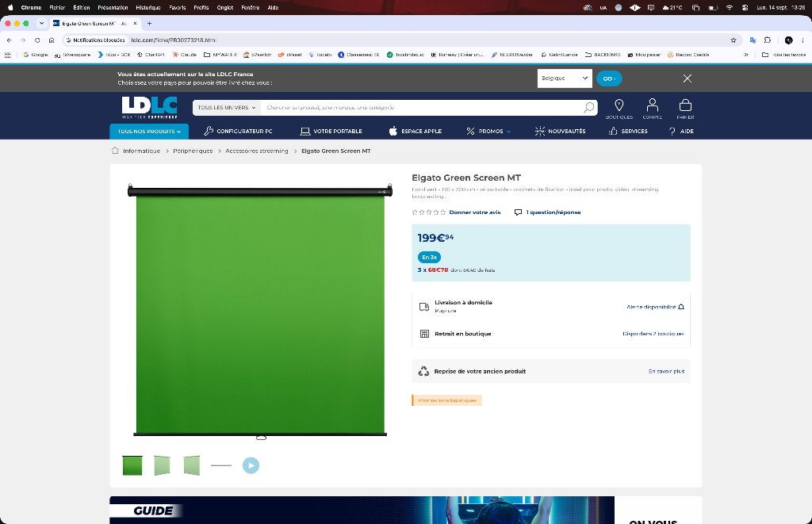Open the Chrome profile avatar
The image size is (812, 524).
click(789, 40)
